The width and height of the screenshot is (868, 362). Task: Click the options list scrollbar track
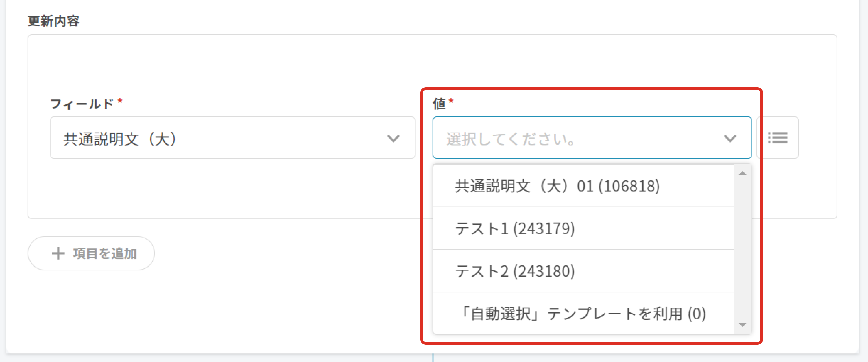point(743,249)
